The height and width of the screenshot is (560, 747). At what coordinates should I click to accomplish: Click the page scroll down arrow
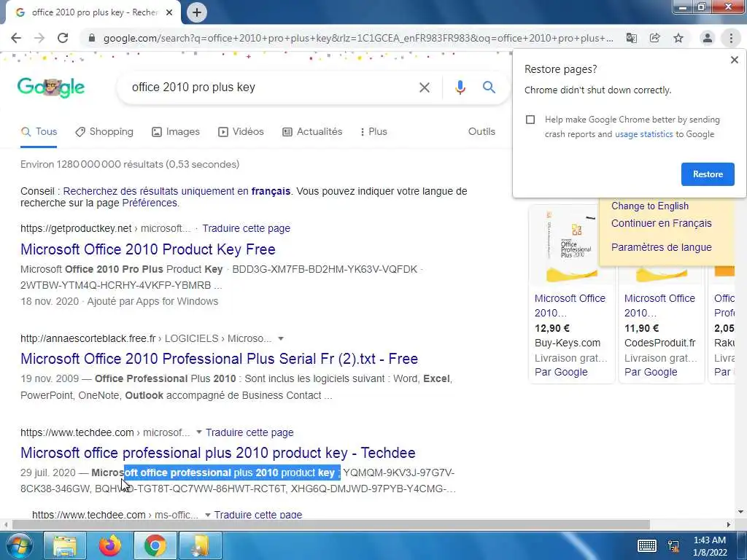pos(740,512)
